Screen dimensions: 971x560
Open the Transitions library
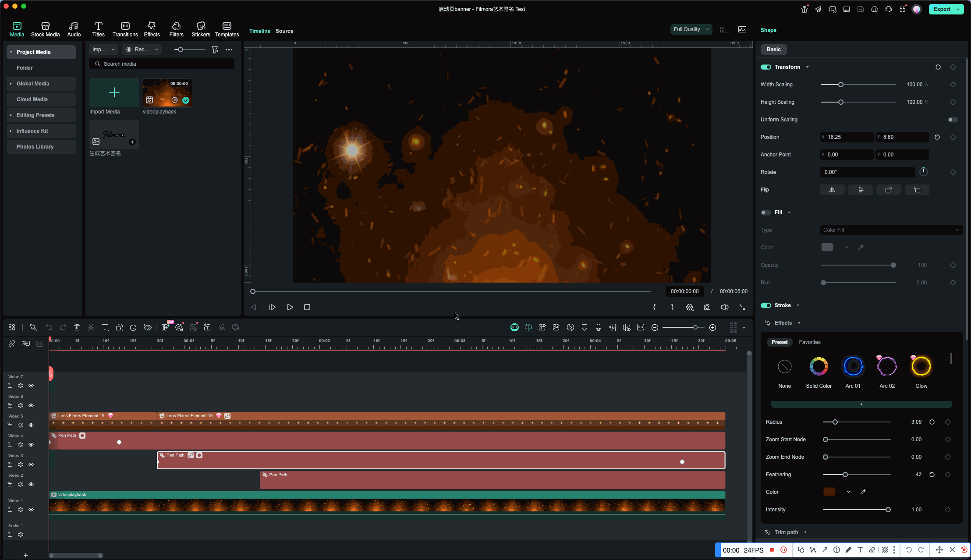125,29
